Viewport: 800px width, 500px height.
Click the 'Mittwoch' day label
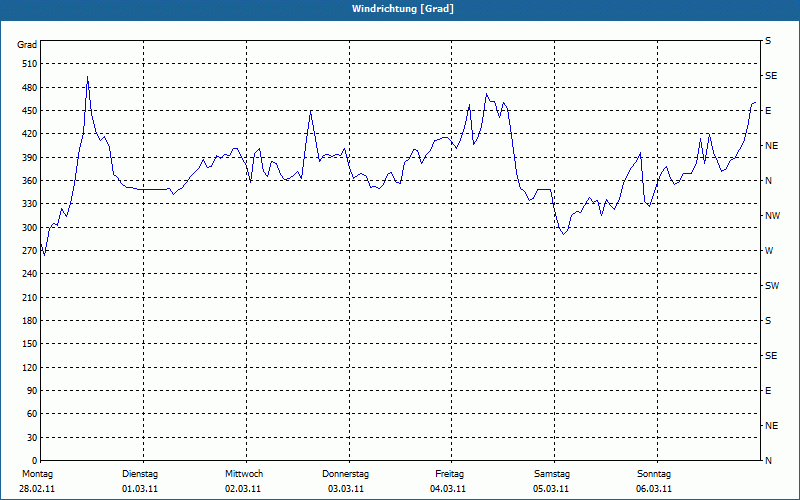click(x=244, y=474)
